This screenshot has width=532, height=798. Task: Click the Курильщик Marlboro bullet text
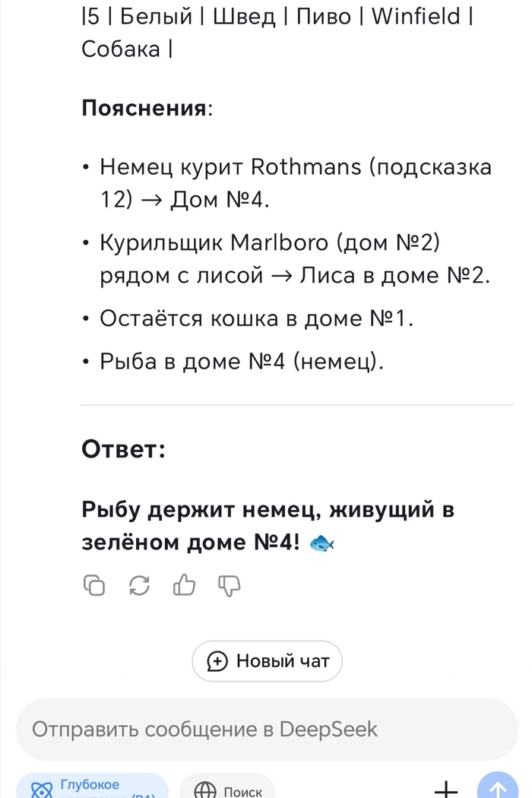295,259
